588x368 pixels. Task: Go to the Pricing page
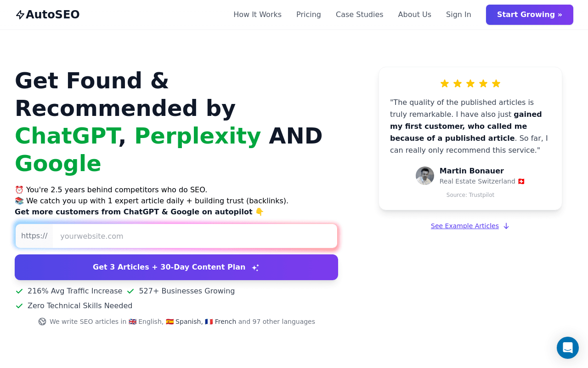(309, 15)
